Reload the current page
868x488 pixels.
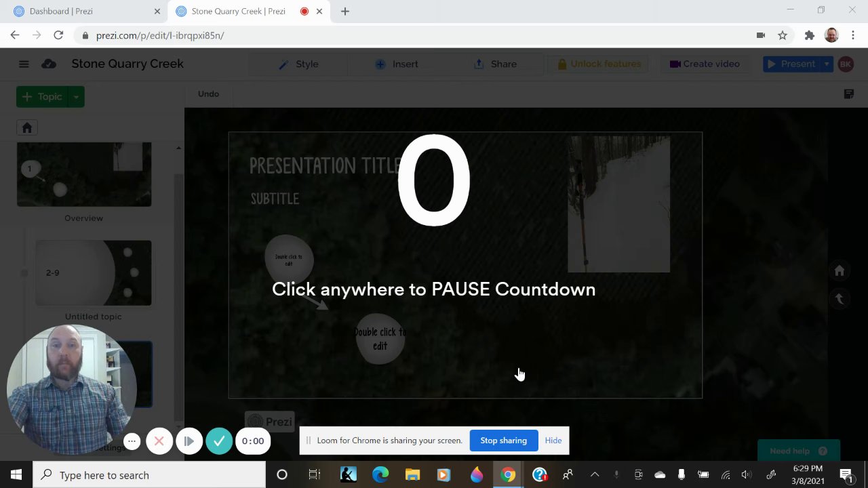(58, 35)
